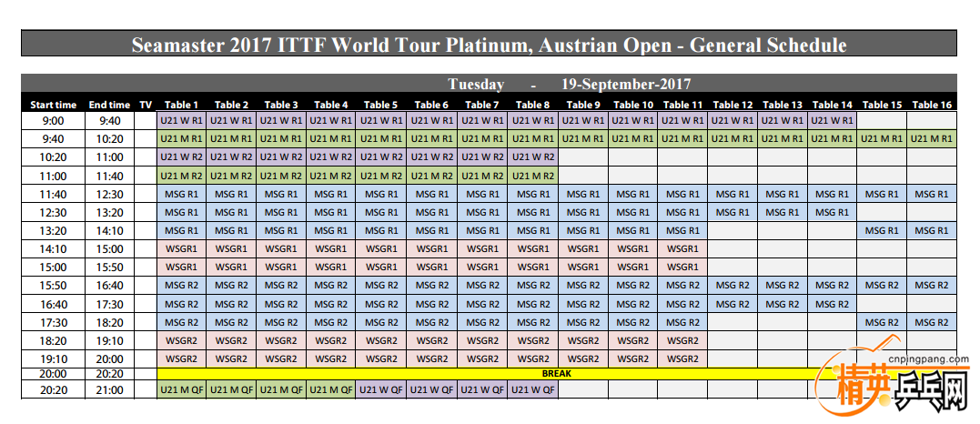This screenshot has height=424, width=980.
Task: Select U21 W R1 cell under Table 1
Action: (x=182, y=121)
